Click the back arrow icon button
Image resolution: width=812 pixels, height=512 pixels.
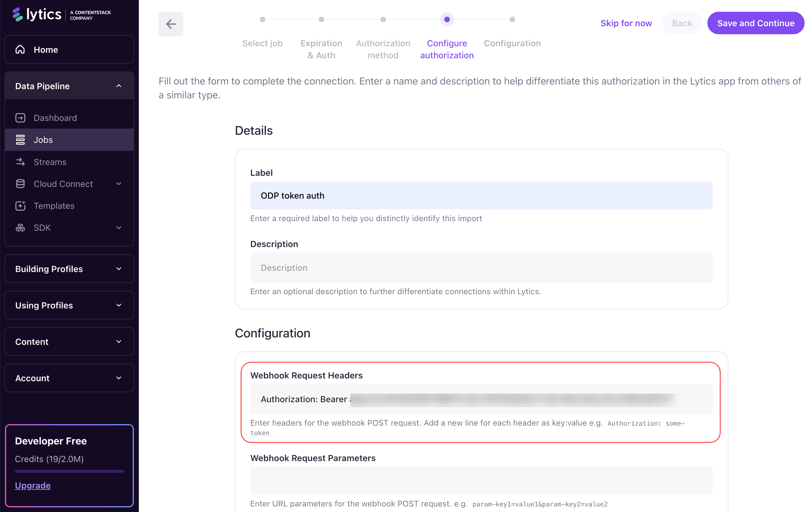click(171, 24)
